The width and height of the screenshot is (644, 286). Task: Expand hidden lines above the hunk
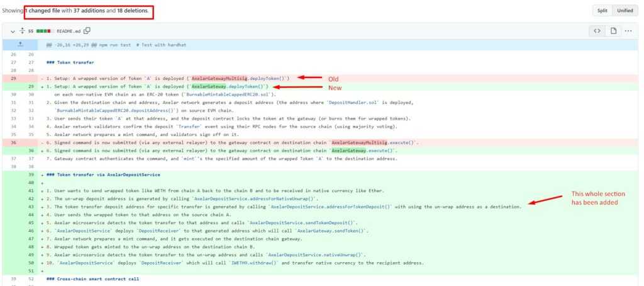tap(20, 44)
